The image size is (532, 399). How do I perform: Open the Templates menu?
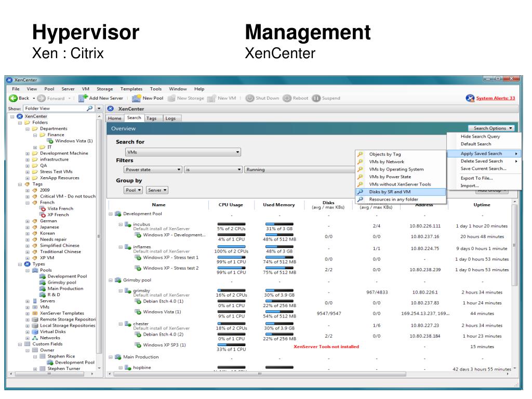pyautogui.click(x=131, y=89)
